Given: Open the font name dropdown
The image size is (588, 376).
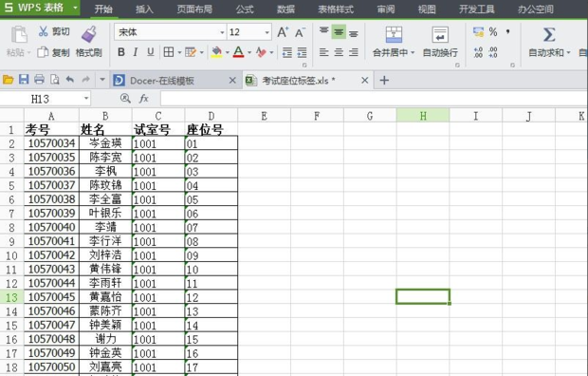Looking at the screenshot, I should 222,32.
